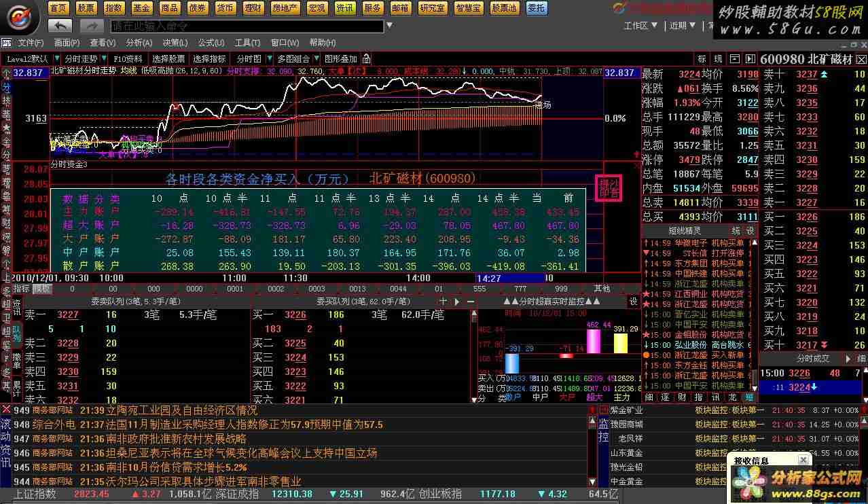Open the 分析(A) menu
The width and height of the screenshot is (868, 504).
[x=139, y=43]
